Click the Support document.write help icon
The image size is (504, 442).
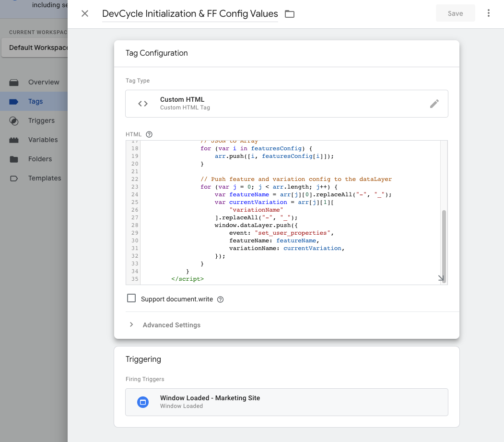coord(221,299)
